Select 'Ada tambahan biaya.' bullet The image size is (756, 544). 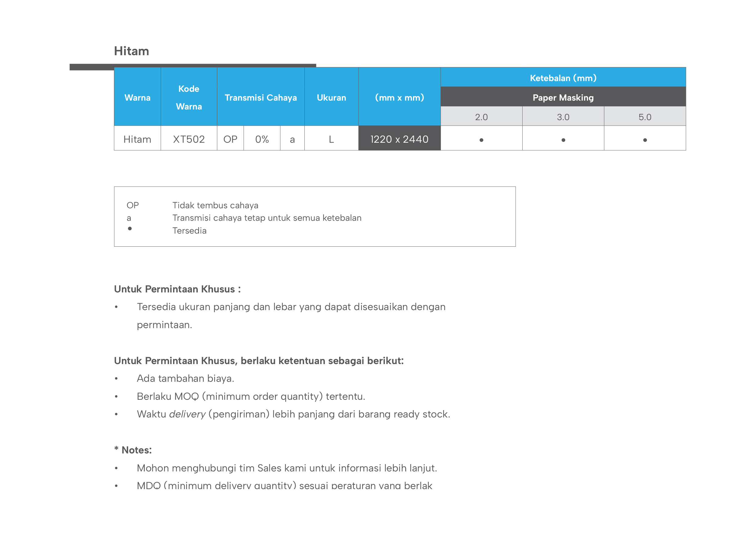185,378
